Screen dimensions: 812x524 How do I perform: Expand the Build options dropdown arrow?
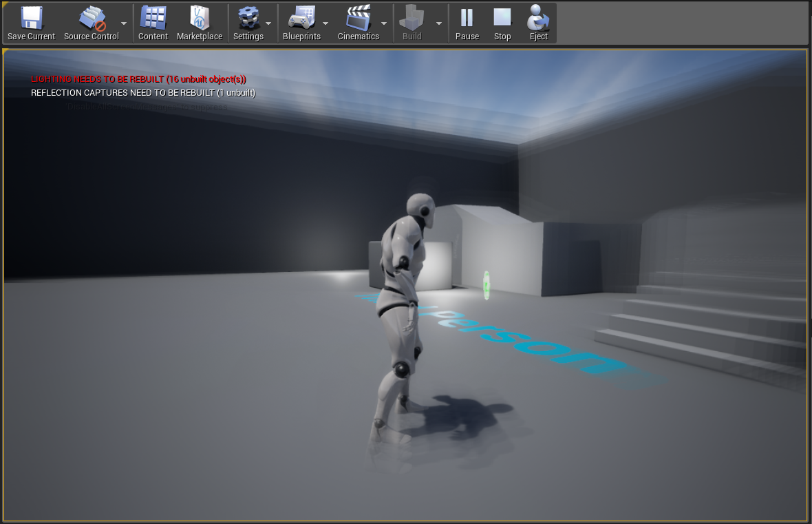point(438,23)
